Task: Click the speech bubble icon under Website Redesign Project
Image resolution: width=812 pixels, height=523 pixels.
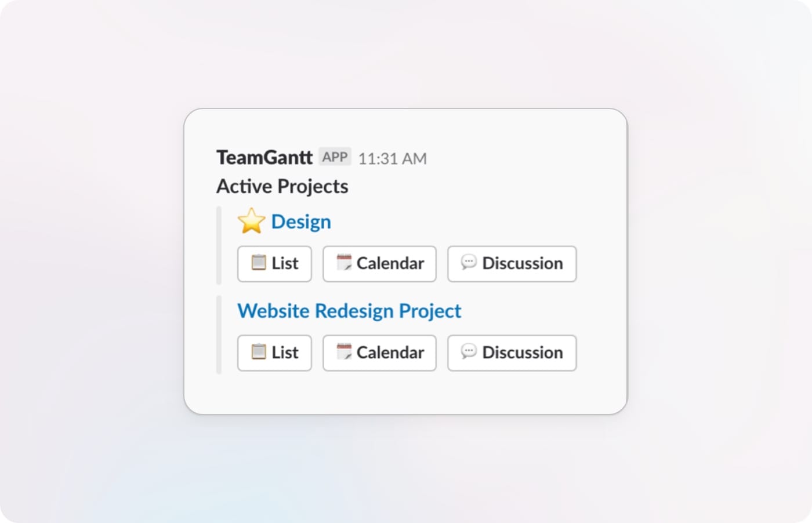Action: (x=469, y=352)
